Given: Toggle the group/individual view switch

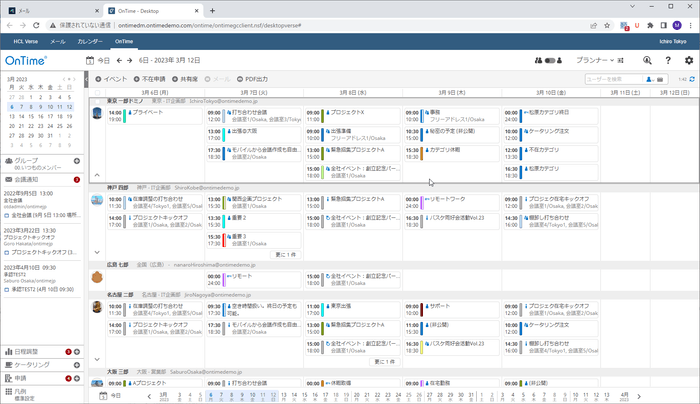Looking at the screenshot, I should (x=554, y=61).
